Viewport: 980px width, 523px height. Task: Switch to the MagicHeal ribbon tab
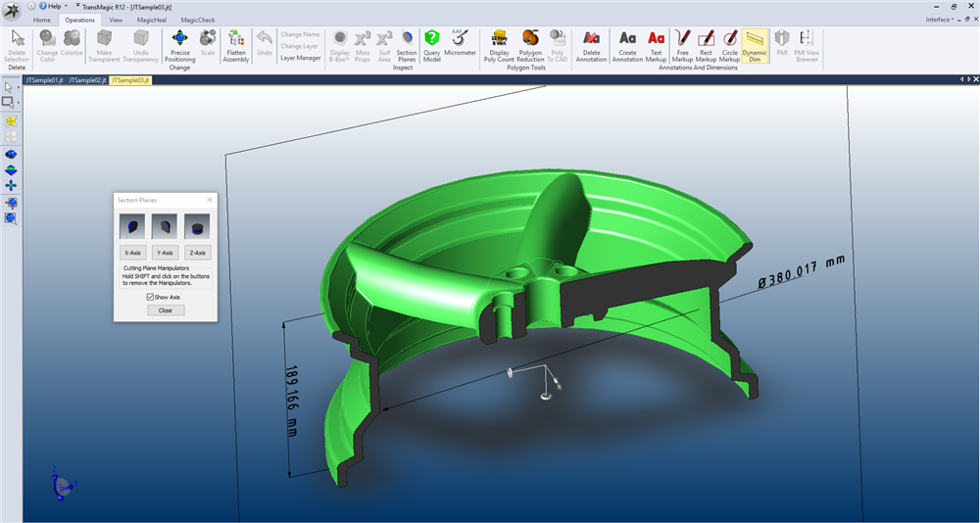tap(150, 19)
